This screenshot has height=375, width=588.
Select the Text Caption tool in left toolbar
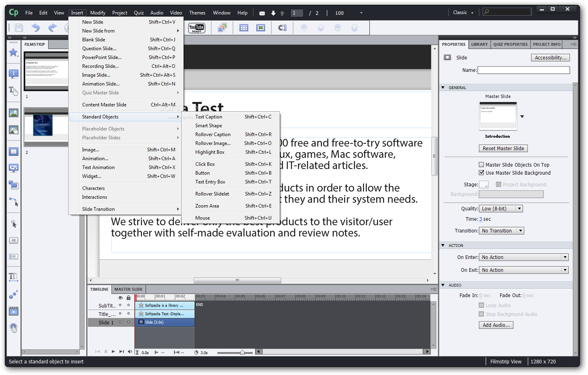(13, 74)
